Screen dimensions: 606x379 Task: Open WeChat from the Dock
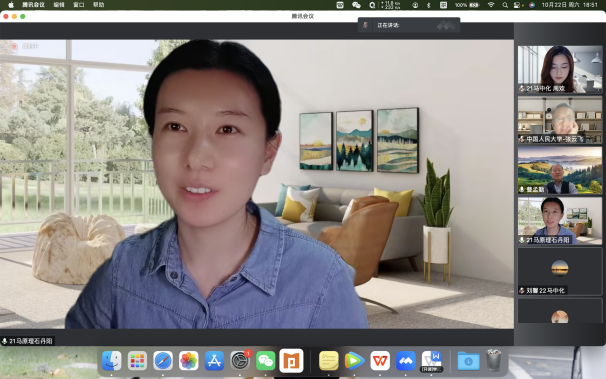click(x=266, y=361)
